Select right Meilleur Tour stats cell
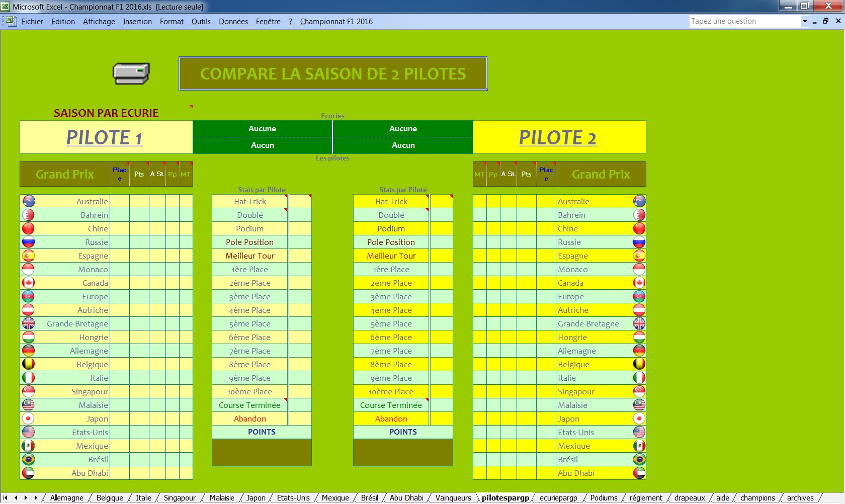 [391, 256]
